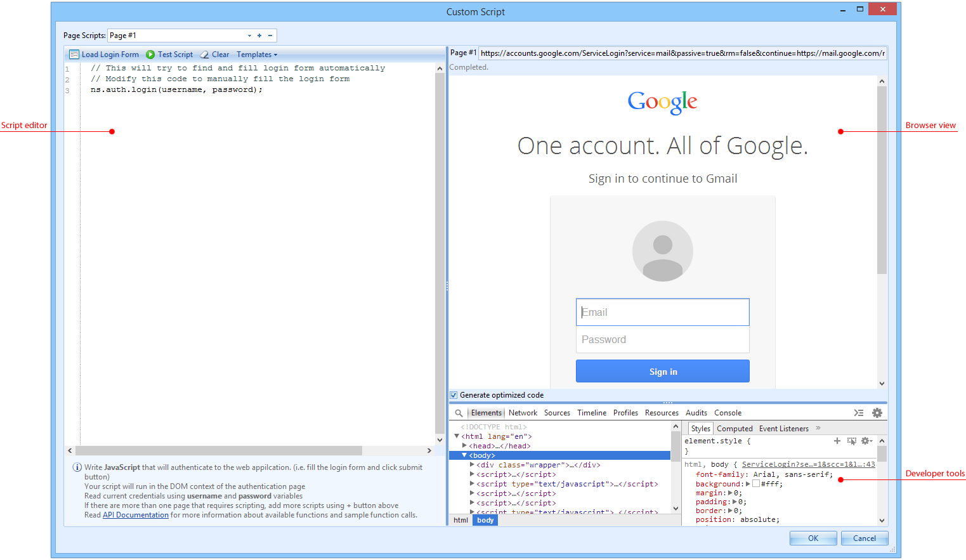Screen dimensions: 966x560
Task: Open Styles pane gear options
Action: tap(866, 441)
